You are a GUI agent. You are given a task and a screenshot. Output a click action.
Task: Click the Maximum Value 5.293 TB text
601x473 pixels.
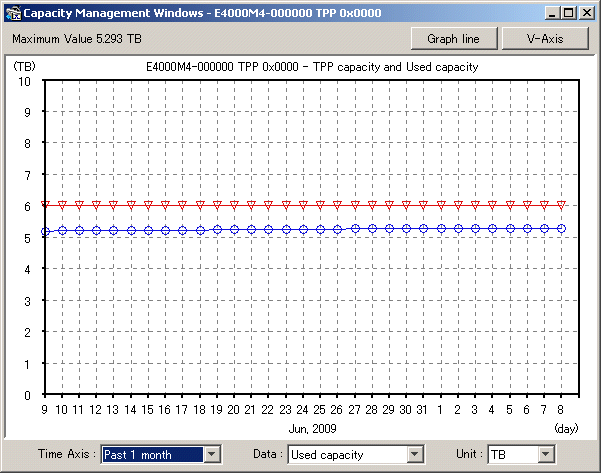(x=77, y=39)
